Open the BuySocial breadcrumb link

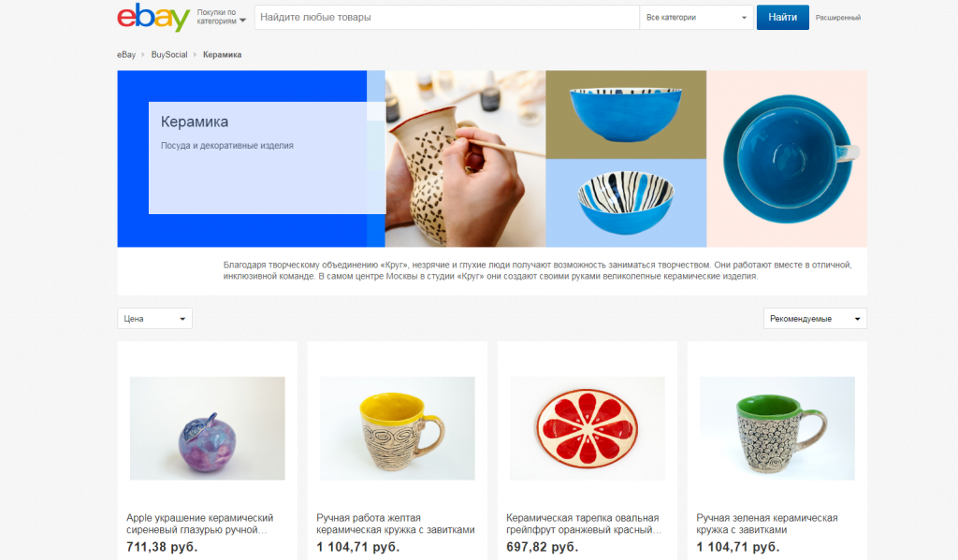click(169, 54)
